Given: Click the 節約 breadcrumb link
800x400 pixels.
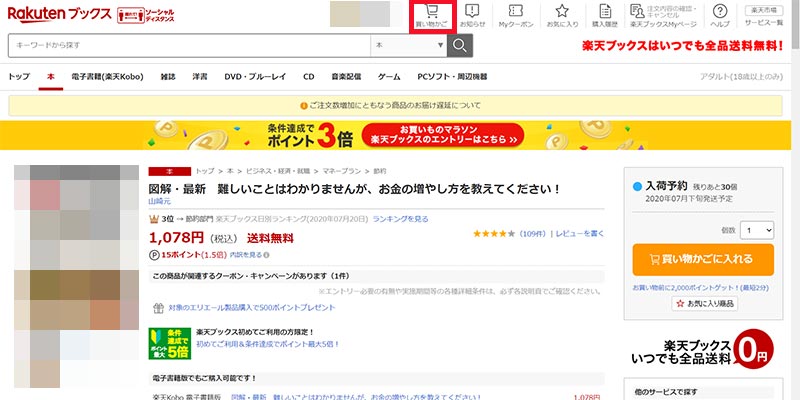Looking at the screenshot, I should pyautogui.click(x=380, y=171).
